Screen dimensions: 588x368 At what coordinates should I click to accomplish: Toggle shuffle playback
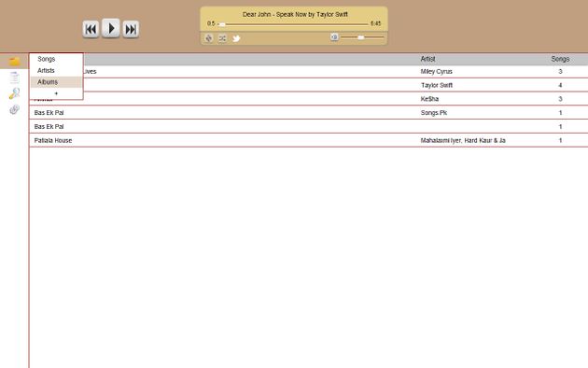point(222,38)
